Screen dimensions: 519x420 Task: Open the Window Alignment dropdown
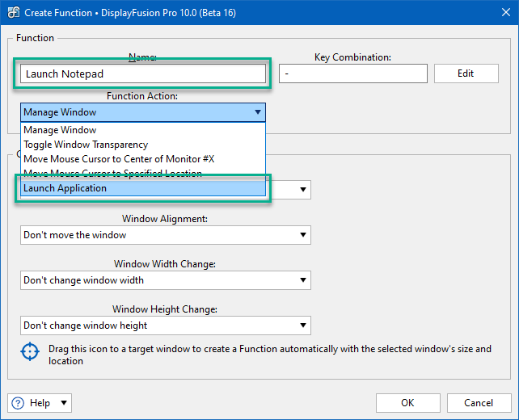click(166, 235)
